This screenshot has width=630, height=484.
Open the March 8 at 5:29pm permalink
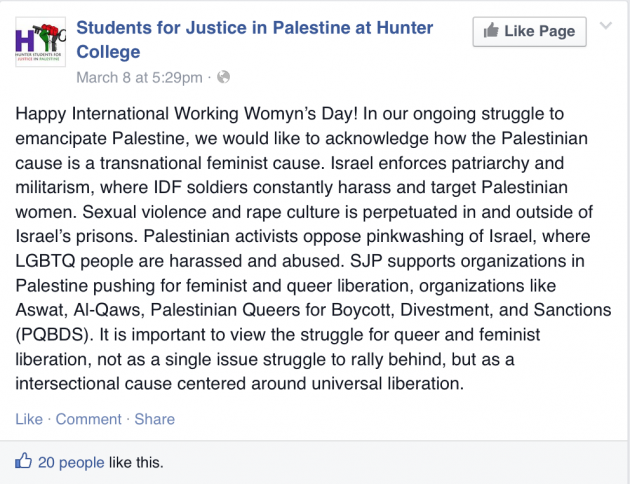[139, 77]
